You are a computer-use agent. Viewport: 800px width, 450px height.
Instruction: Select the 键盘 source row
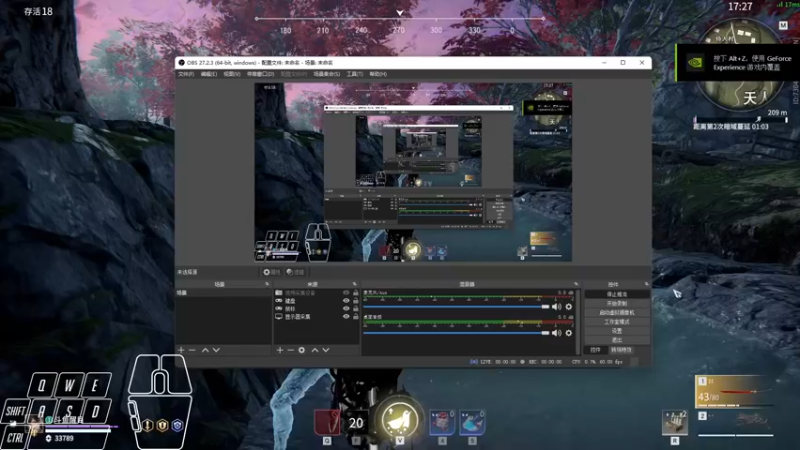point(316,301)
